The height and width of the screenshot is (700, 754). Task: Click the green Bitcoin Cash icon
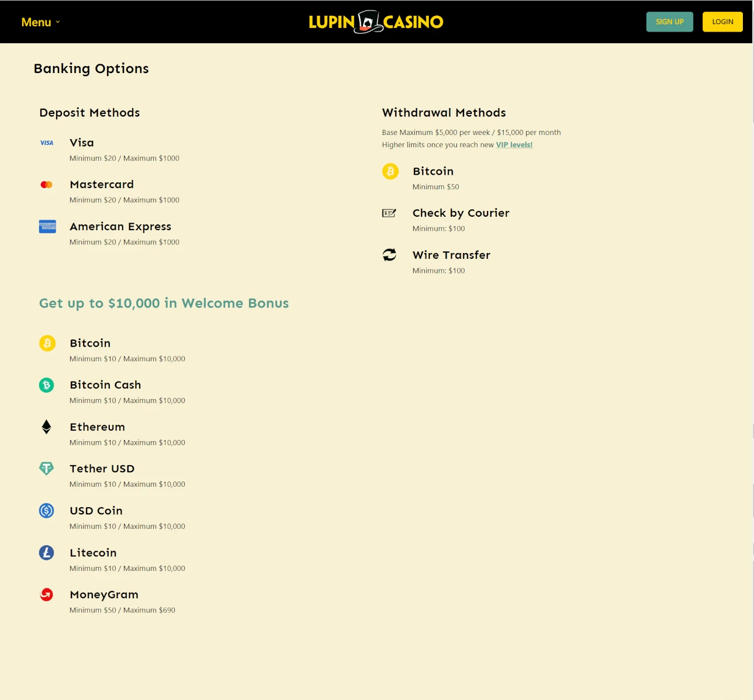pos(47,385)
